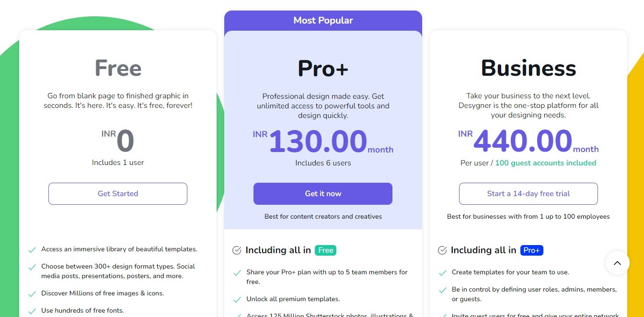
Task: Click the 100 guest accounts included text
Action: [546, 163]
